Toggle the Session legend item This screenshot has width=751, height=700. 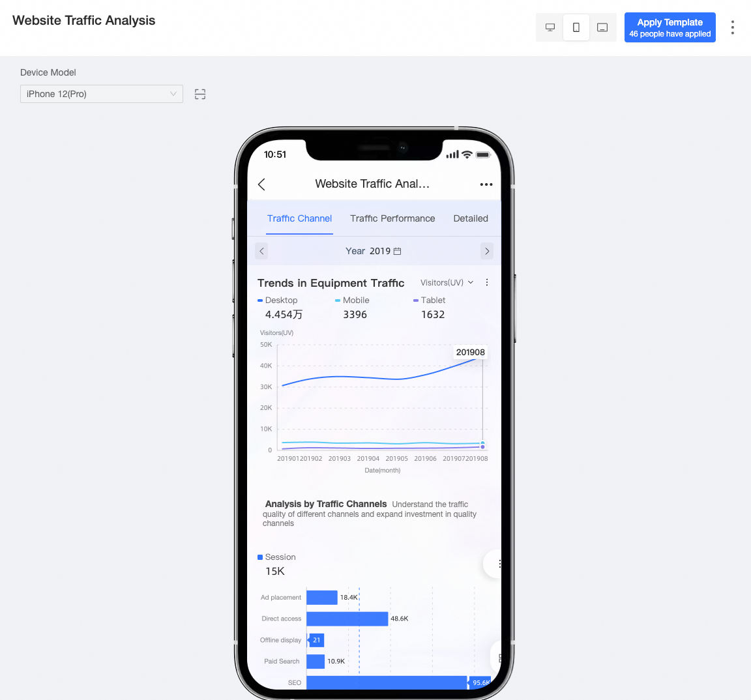[277, 557]
